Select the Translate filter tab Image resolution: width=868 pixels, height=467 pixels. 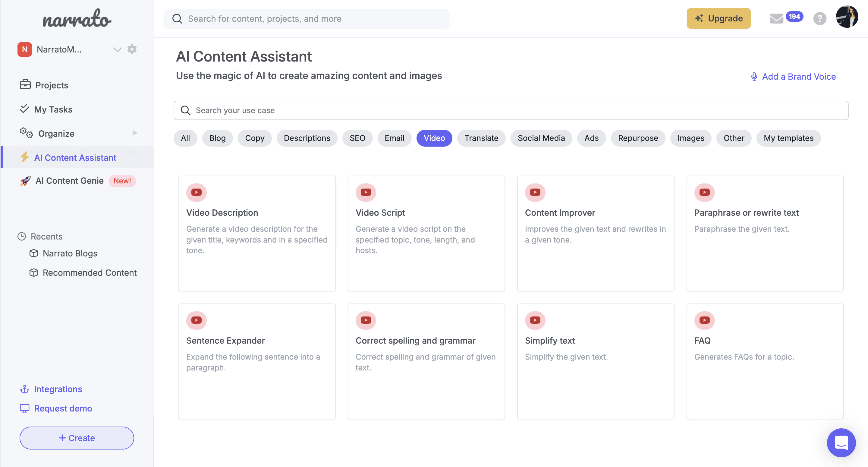pyautogui.click(x=481, y=138)
